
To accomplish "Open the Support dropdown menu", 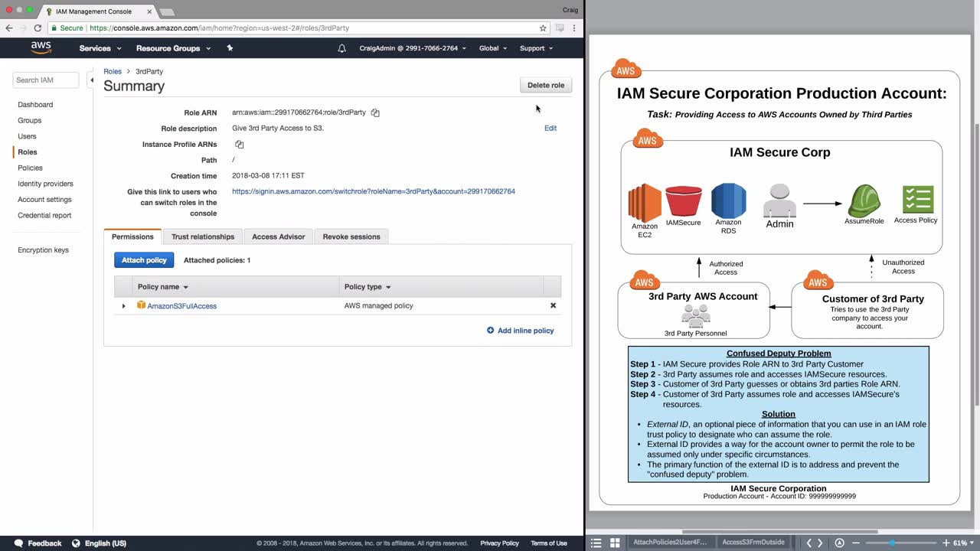I will click(537, 48).
